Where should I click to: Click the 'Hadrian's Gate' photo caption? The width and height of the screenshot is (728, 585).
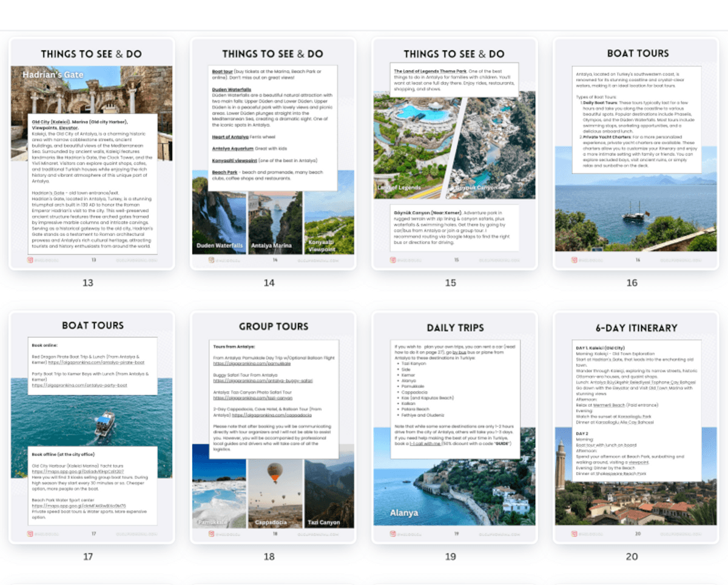click(53, 75)
